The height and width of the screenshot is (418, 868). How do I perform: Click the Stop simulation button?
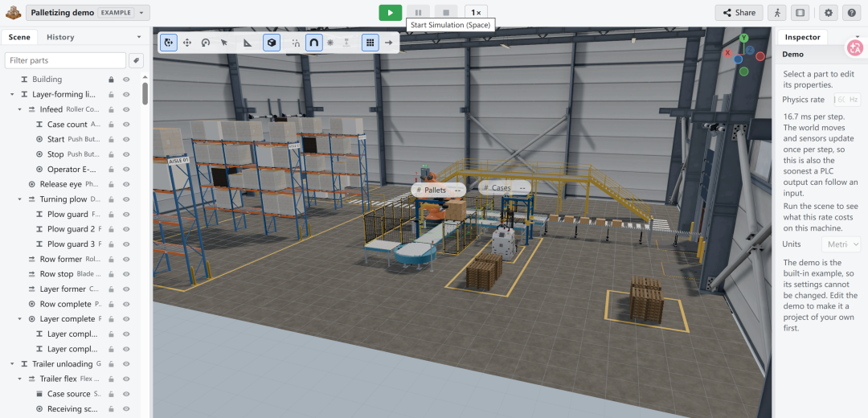click(x=446, y=13)
